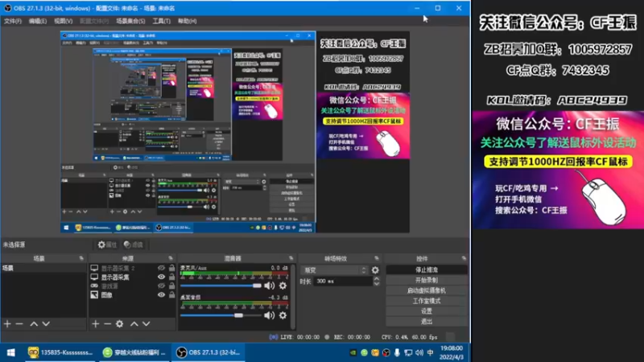The height and width of the screenshot is (362, 644).
Task: Decrease the 时长 duration with the down arrow
Action: pos(377,284)
